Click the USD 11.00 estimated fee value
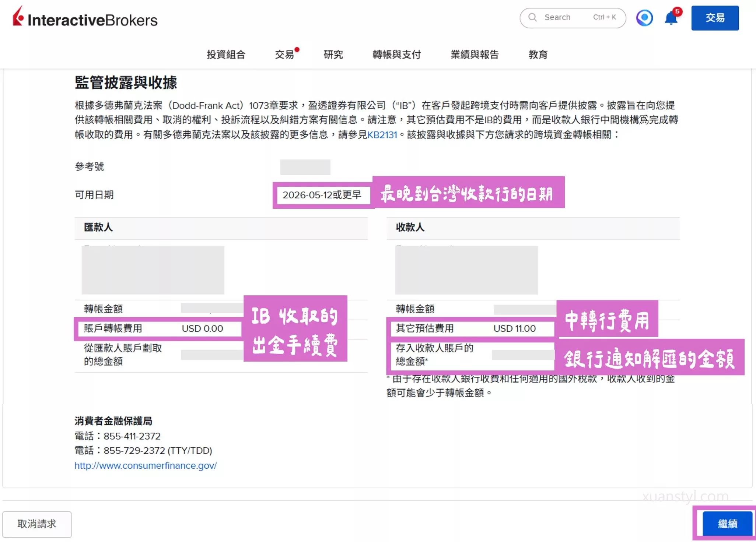The height and width of the screenshot is (542, 756). [x=515, y=328]
